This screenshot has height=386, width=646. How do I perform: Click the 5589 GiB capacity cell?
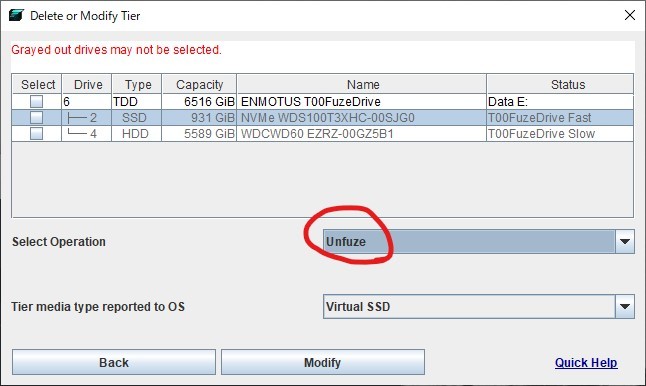(x=199, y=133)
